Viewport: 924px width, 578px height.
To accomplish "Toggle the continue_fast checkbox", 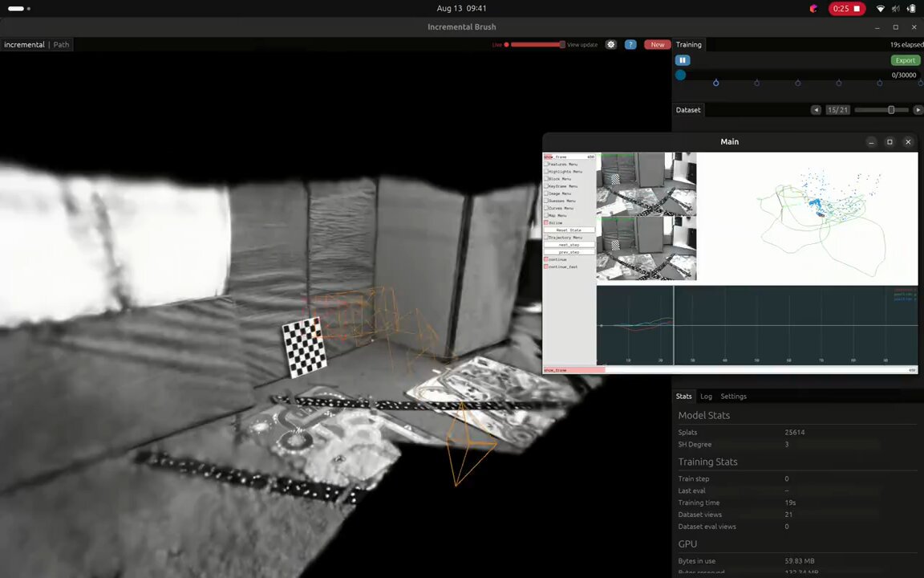I will (x=546, y=267).
